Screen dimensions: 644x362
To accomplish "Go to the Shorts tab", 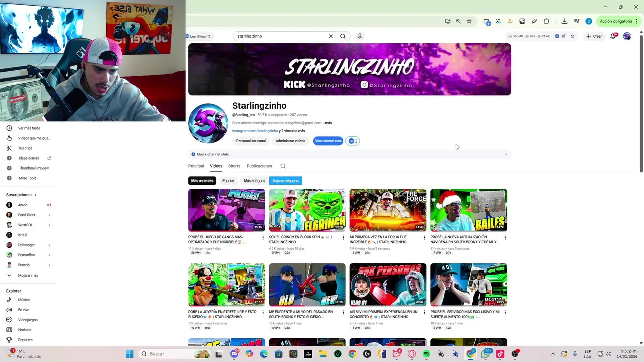I will tap(234, 166).
